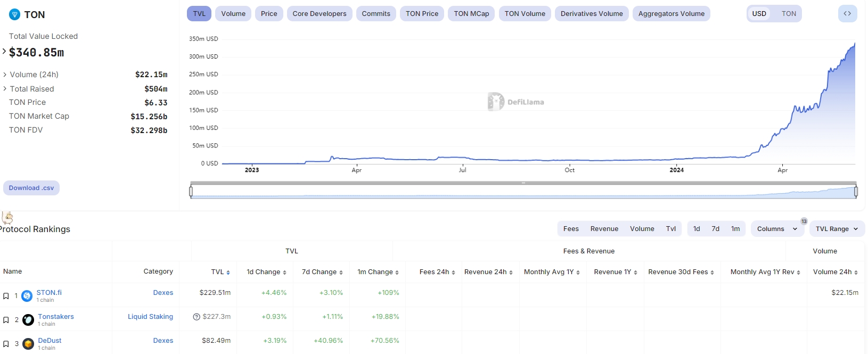Select the 7d timeframe tab
This screenshot has height=354, width=868.
(716, 229)
